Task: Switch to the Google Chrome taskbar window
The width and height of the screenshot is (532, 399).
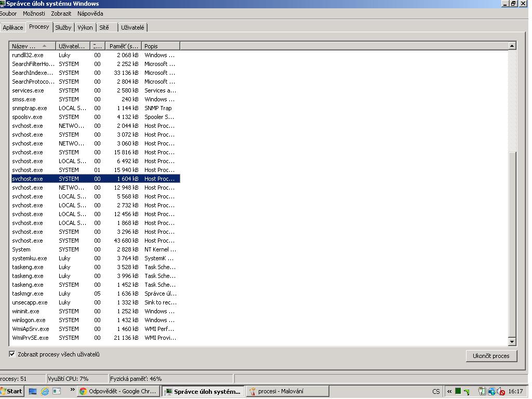Action: pos(118,391)
